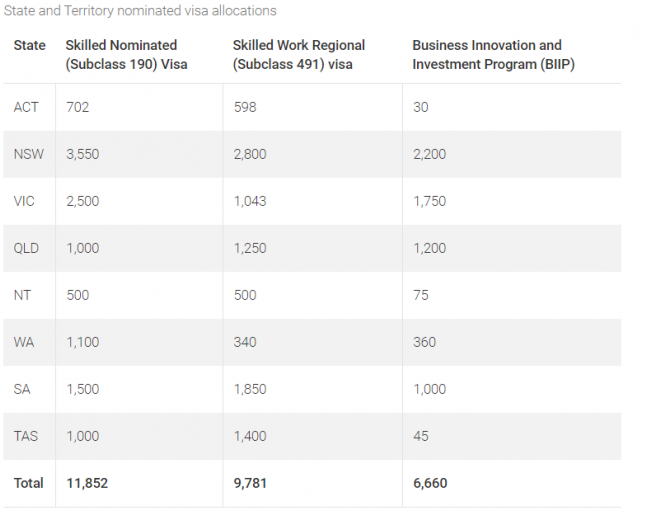This screenshot has width=645, height=523.
Task: Click the NSW 3,550 value
Action: (83, 154)
